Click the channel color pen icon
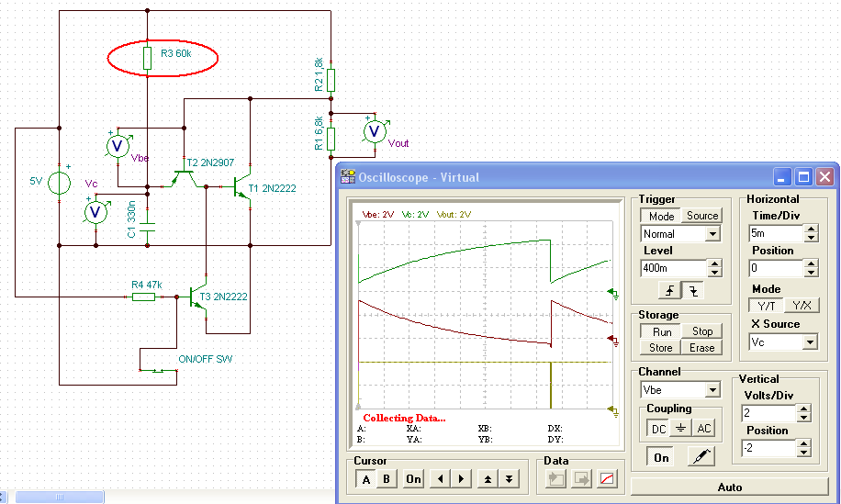The width and height of the screenshot is (841, 504). pos(701,457)
